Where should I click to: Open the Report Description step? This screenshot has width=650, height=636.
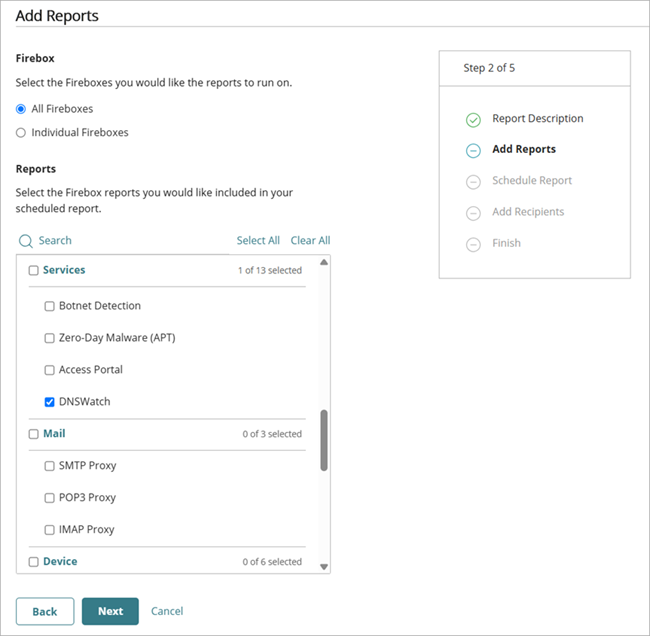click(x=538, y=119)
